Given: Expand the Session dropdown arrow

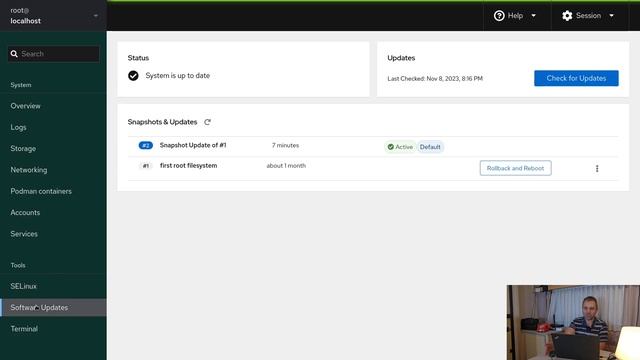Looking at the screenshot, I should pyautogui.click(x=611, y=16).
